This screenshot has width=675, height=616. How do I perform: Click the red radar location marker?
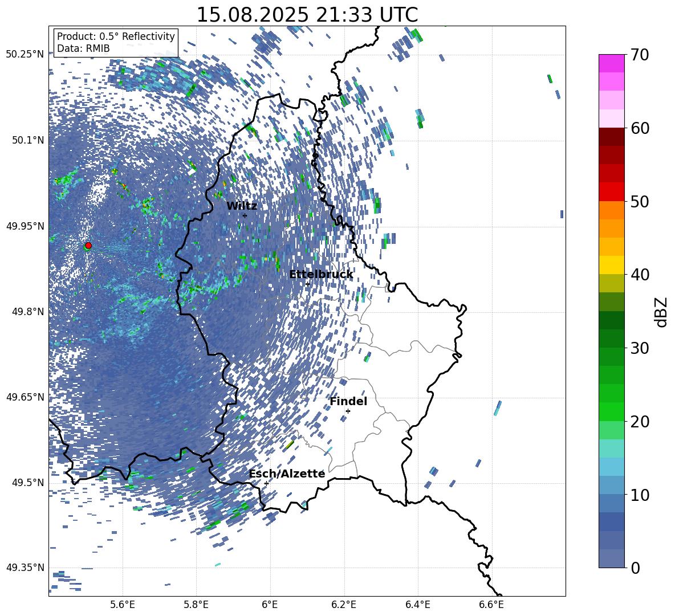(88, 246)
